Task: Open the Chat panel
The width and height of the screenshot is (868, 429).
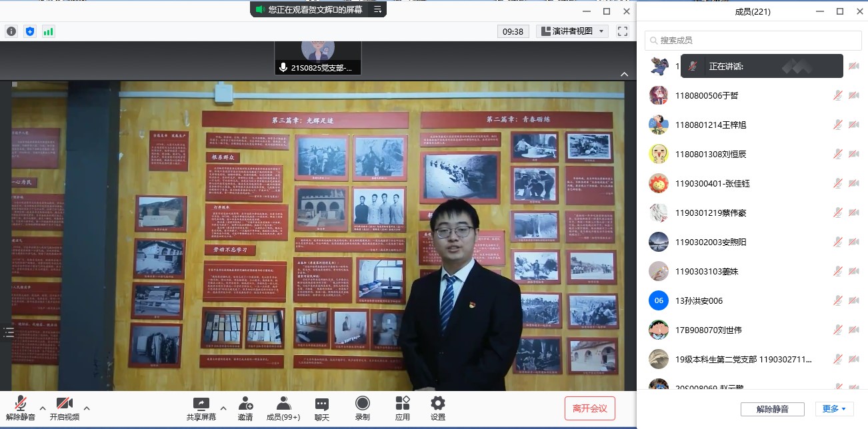Action: tap(322, 408)
